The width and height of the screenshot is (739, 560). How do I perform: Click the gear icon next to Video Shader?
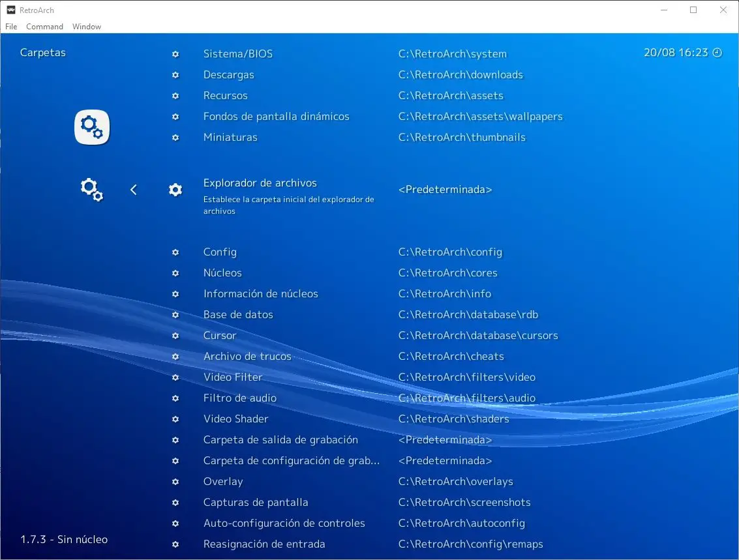[175, 419]
